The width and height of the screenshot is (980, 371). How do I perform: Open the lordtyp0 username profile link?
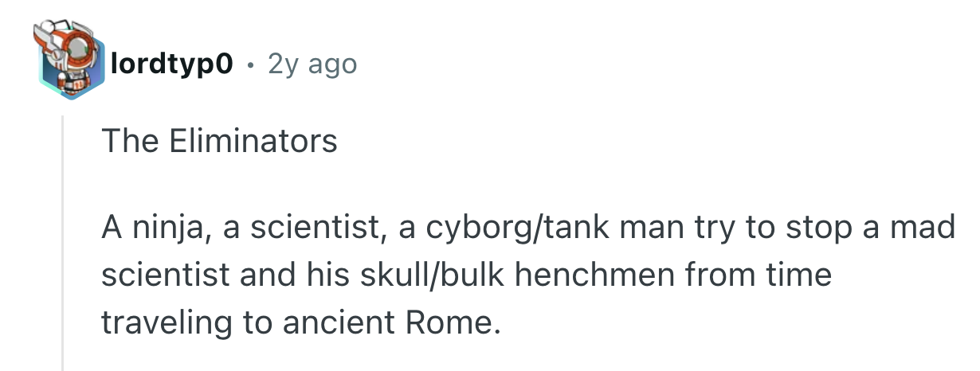click(172, 64)
